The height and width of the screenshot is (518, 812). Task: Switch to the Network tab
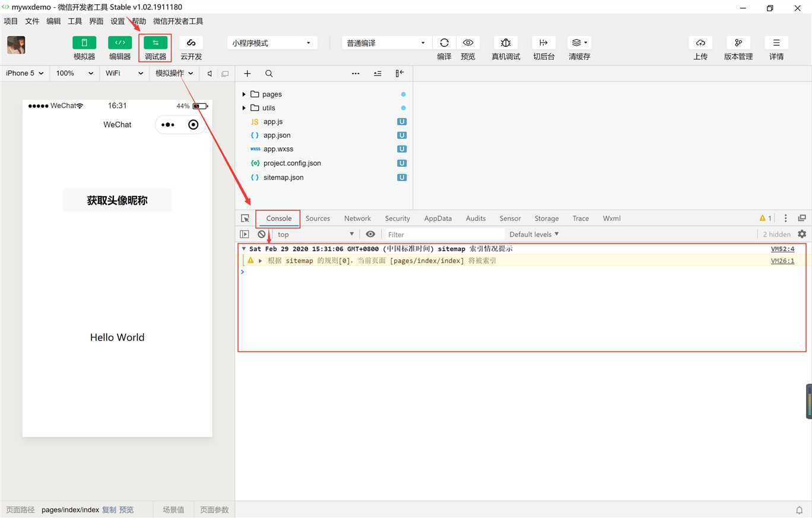(357, 218)
